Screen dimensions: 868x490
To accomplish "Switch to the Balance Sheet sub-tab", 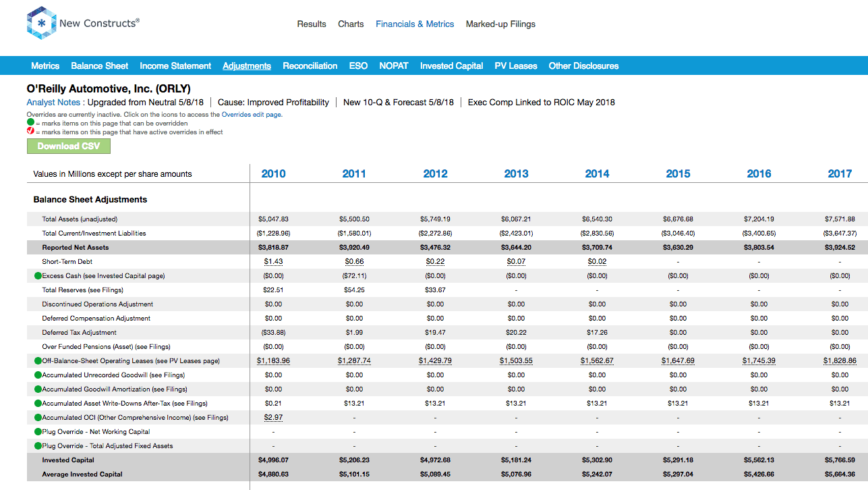I will (100, 65).
